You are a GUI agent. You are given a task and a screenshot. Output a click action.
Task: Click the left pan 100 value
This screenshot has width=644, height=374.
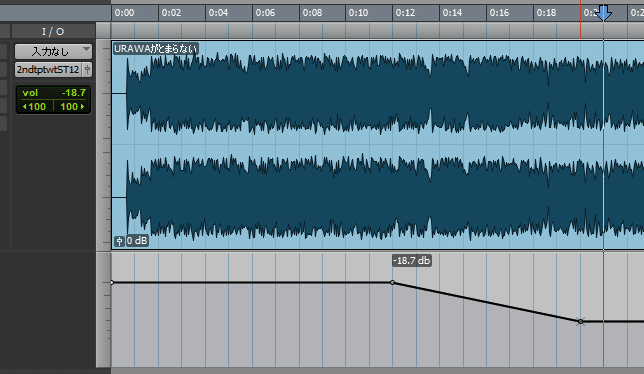(34, 107)
